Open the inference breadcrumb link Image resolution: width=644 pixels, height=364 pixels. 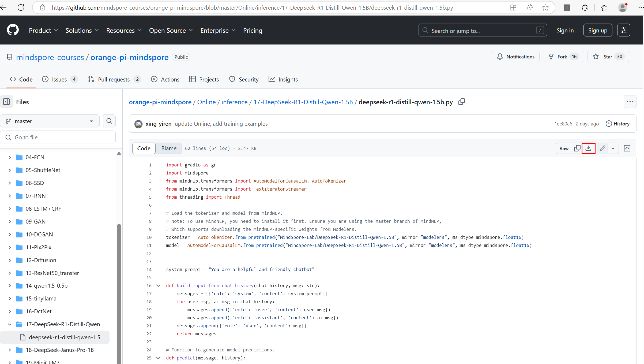point(234,102)
